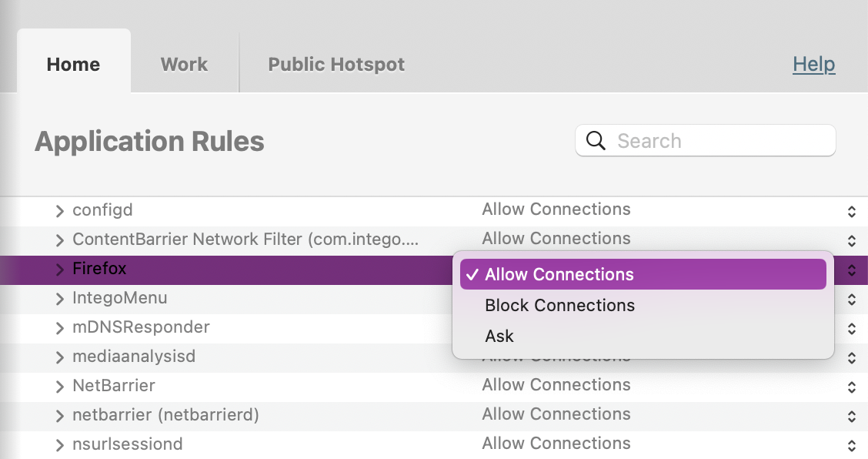The height and width of the screenshot is (459, 868).
Task: Select the nsurlsessiond application name
Action: [x=127, y=444]
